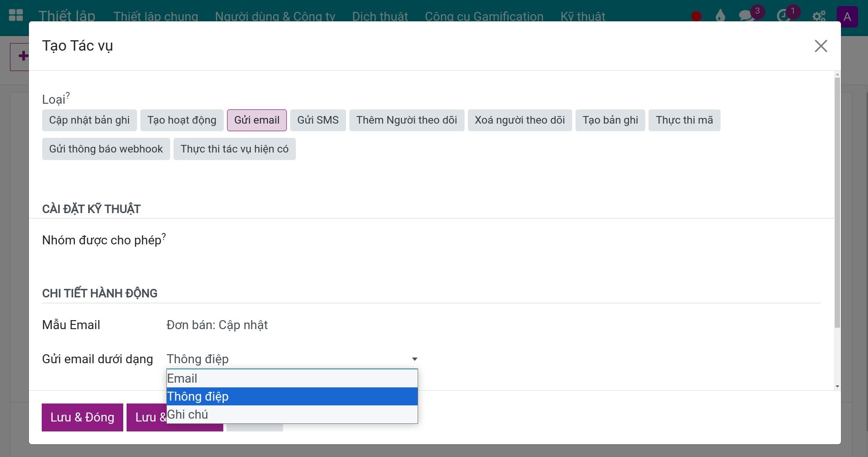Select the Gửi thông báo webhook type

106,149
